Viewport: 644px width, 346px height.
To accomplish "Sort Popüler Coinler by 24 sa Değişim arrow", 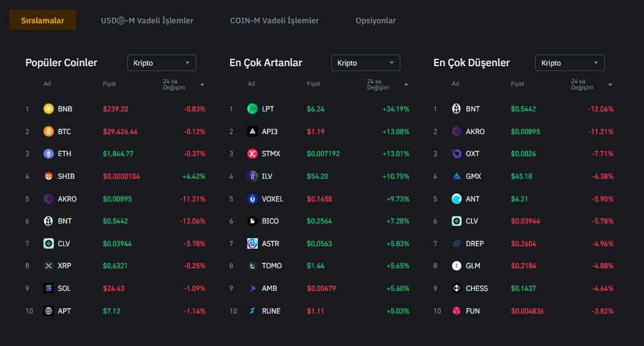I will pos(202,85).
